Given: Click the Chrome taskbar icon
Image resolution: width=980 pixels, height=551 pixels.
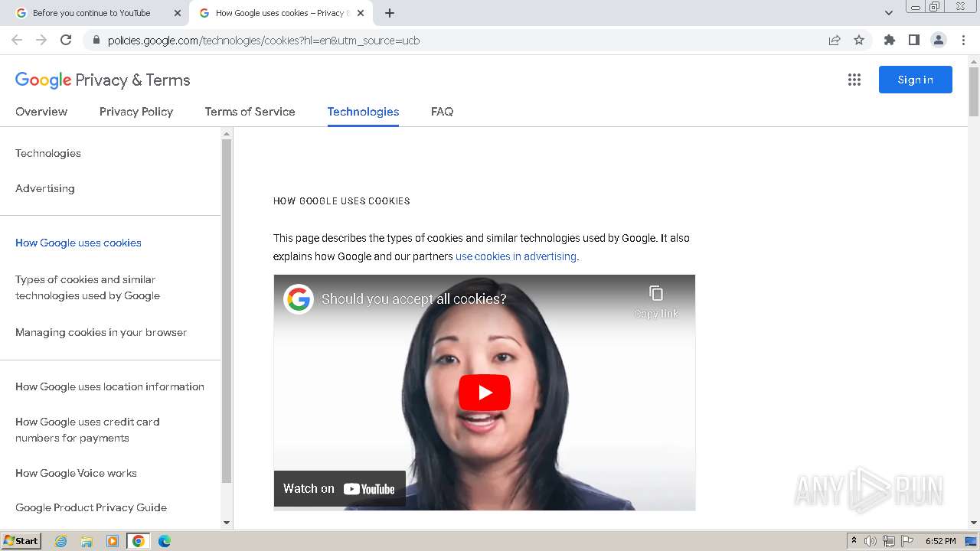Looking at the screenshot, I should [139, 541].
